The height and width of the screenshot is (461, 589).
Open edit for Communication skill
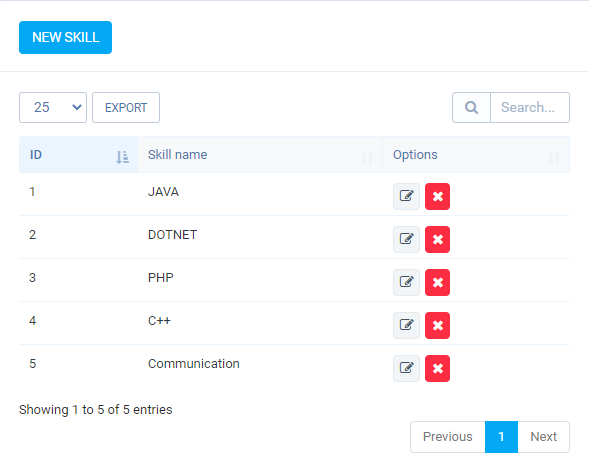tap(406, 368)
